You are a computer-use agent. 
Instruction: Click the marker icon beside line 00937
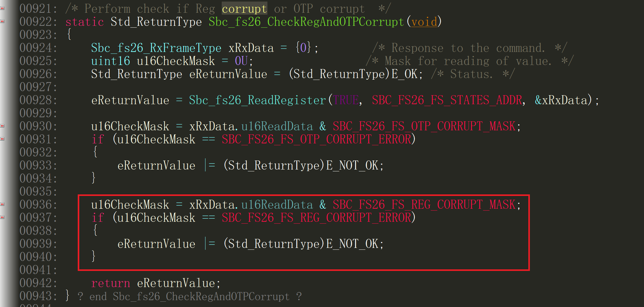[3, 217]
